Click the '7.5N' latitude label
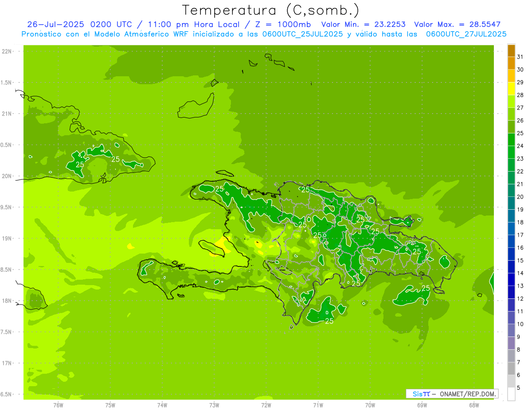This screenshot has width=532, height=411. click(7, 332)
